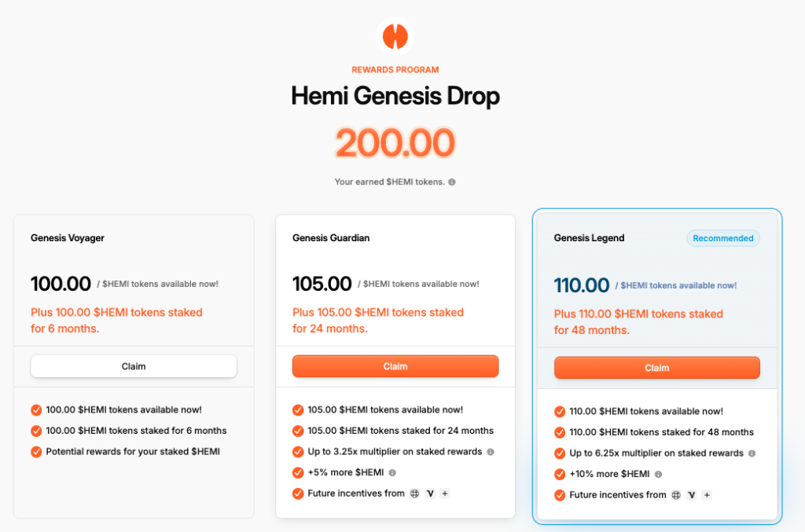Expand plus icon in Legend future incentives
805x532 pixels.
(707, 495)
